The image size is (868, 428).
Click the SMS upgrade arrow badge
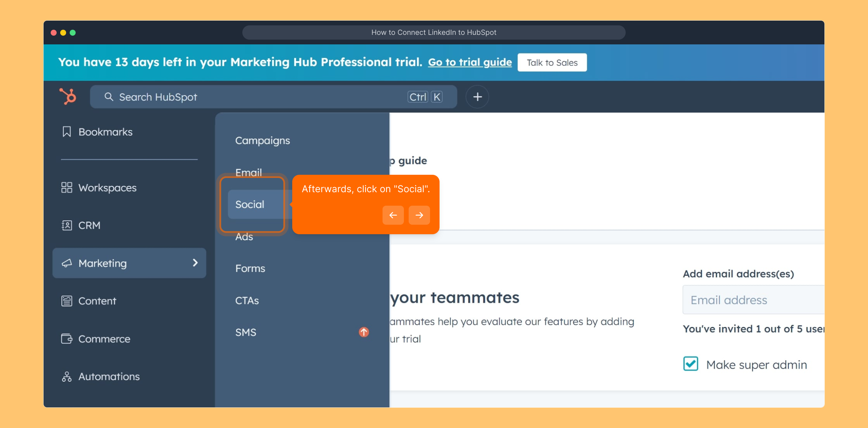pyautogui.click(x=364, y=332)
